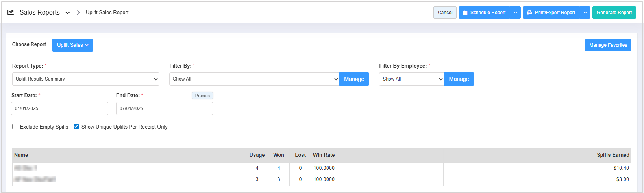Open Manage Favorites
Viewport: 644px width, 193px height.
(608, 45)
